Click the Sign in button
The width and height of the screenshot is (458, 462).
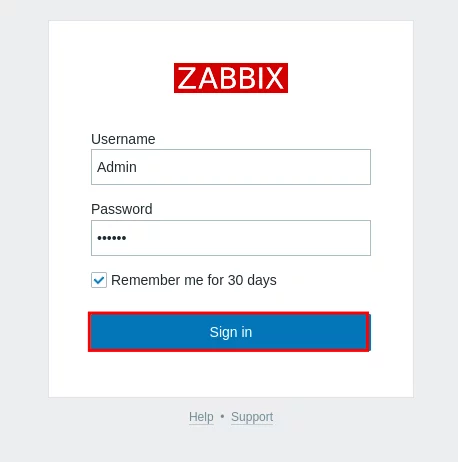[229, 332]
